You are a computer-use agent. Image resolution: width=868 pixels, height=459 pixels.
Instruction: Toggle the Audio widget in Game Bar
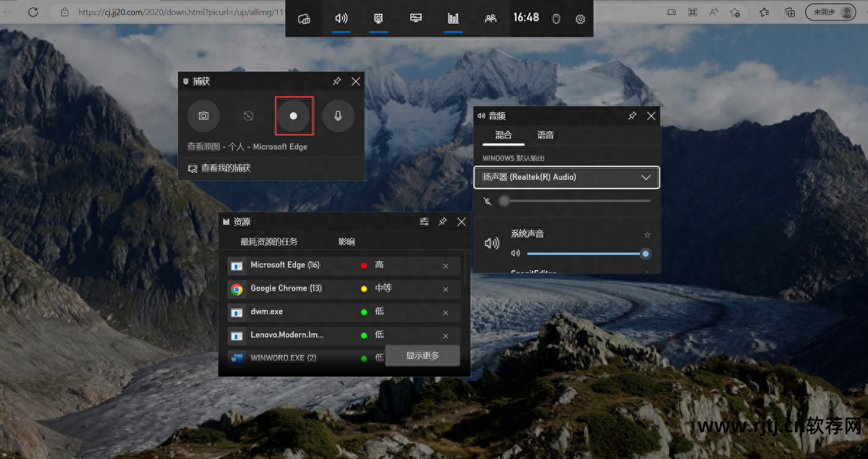[341, 18]
